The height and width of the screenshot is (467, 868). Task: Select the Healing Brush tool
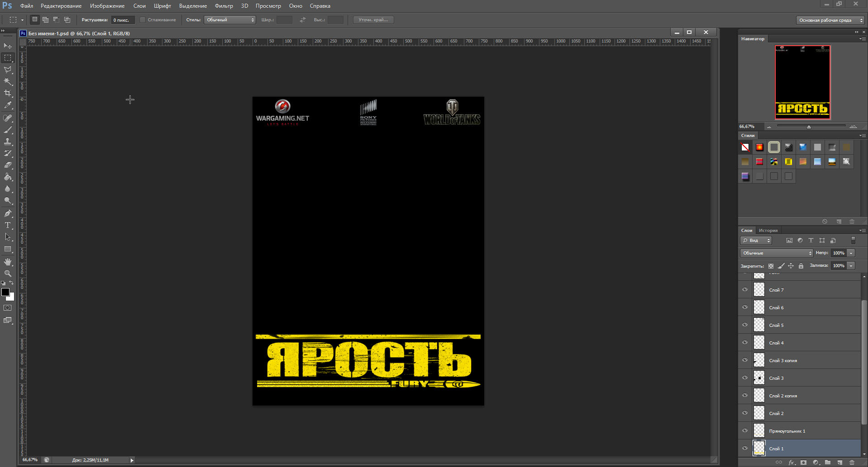coord(8,118)
